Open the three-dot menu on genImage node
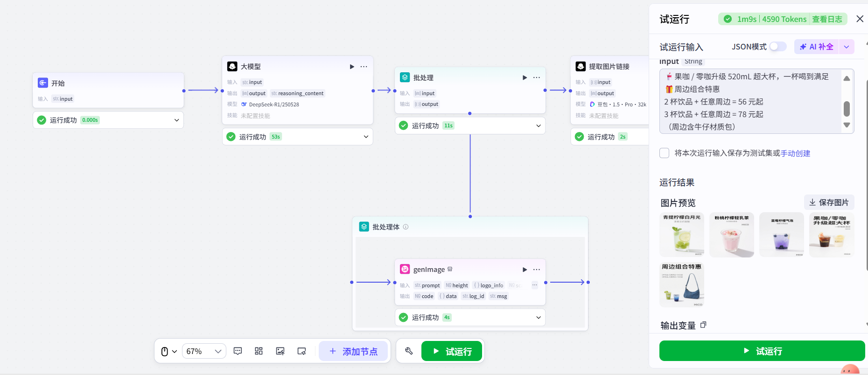The width and height of the screenshot is (868, 375). point(537,270)
